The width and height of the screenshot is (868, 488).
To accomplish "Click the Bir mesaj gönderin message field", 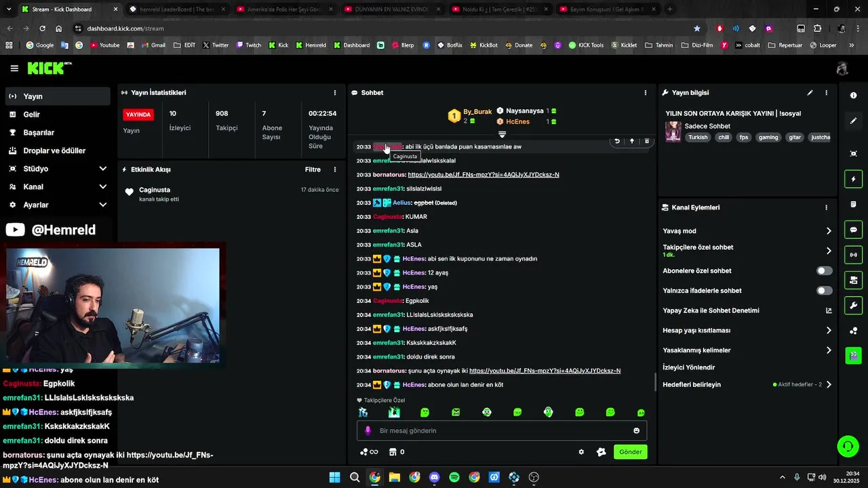I will pyautogui.click(x=502, y=430).
